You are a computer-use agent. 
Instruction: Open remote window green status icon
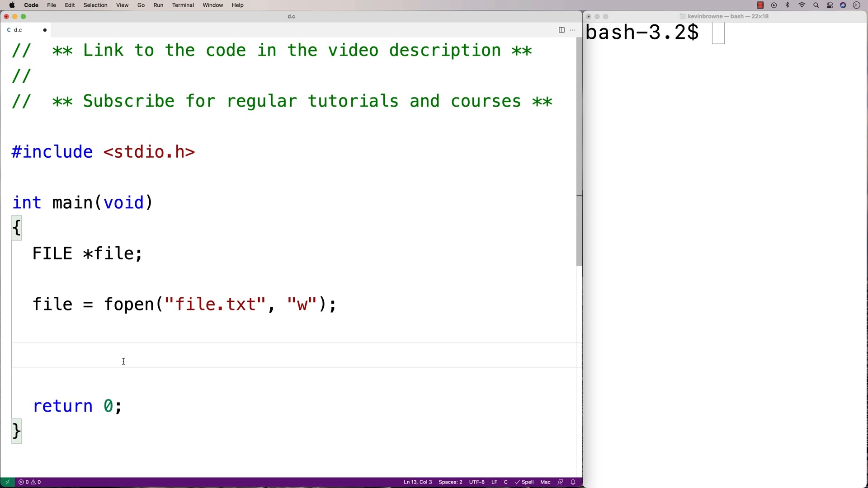point(7,482)
